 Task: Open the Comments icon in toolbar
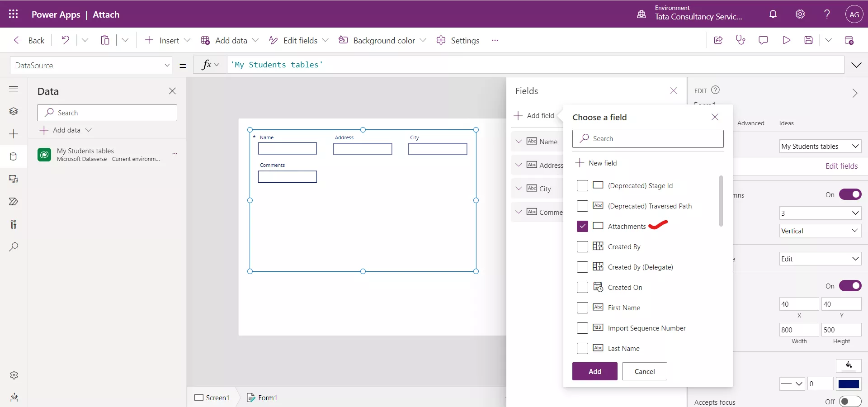pos(763,40)
